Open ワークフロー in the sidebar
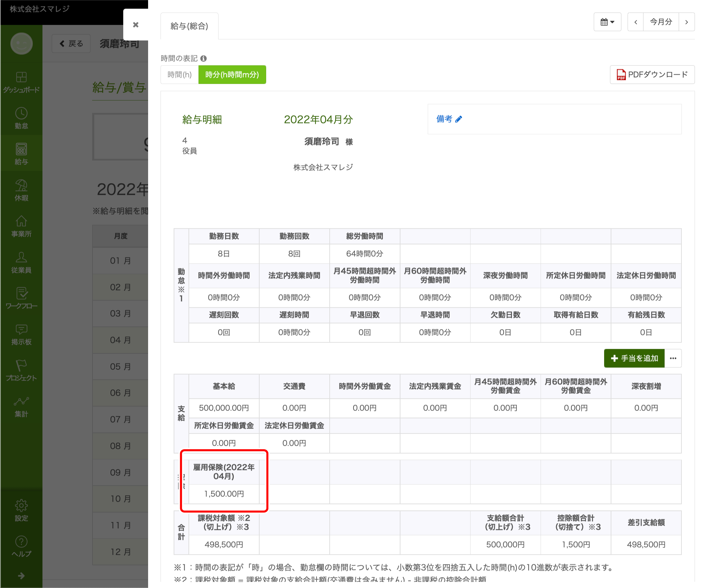Viewport: 707px width, 588px height. [21, 298]
